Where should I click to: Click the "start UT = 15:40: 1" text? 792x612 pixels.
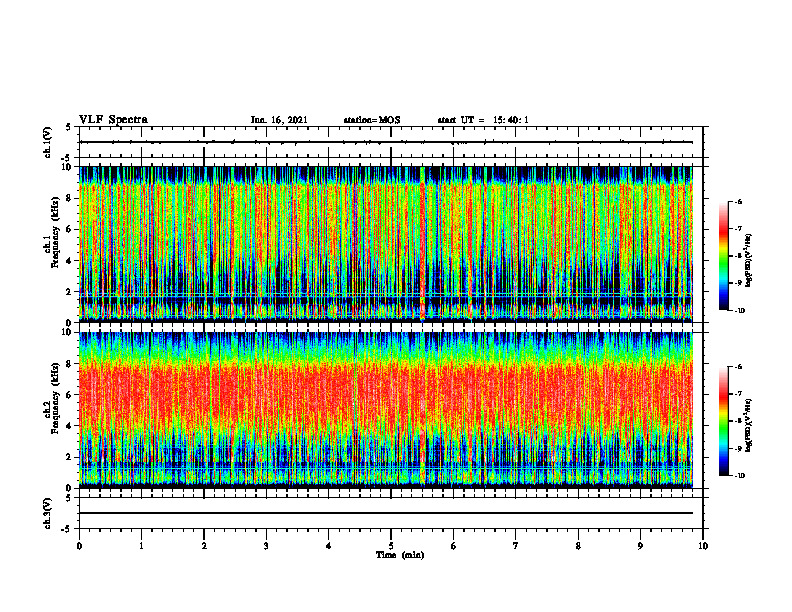point(483,120)
